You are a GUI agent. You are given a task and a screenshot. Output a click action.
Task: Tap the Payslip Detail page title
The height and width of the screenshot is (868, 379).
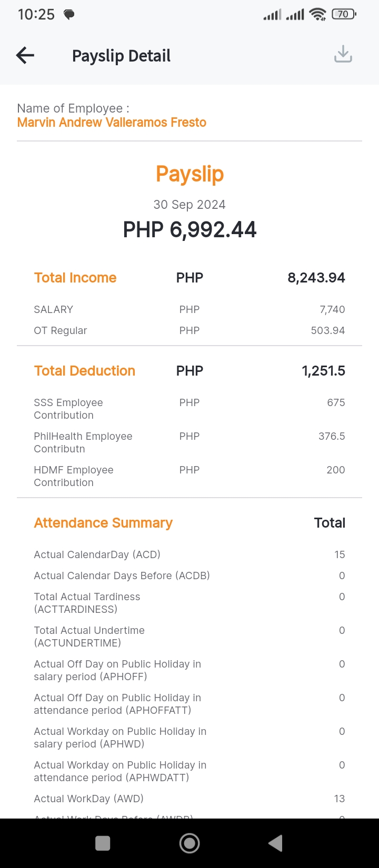pyautogui.click(x=121, y=56)
